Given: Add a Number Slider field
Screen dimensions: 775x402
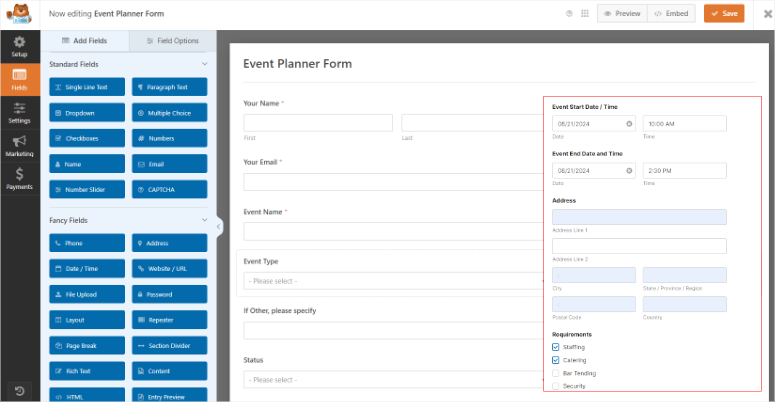Looking at the screenshot, I should click(x=87, y=189).
